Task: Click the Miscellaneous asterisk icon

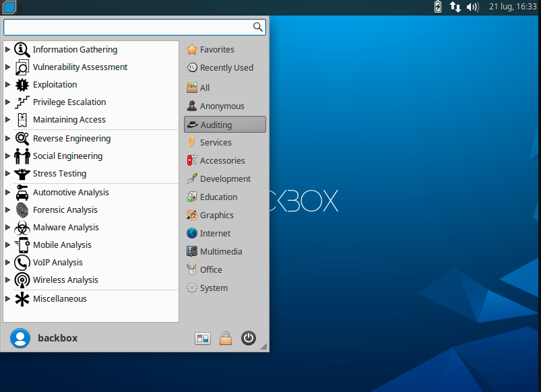Action: tap(22, 299)
